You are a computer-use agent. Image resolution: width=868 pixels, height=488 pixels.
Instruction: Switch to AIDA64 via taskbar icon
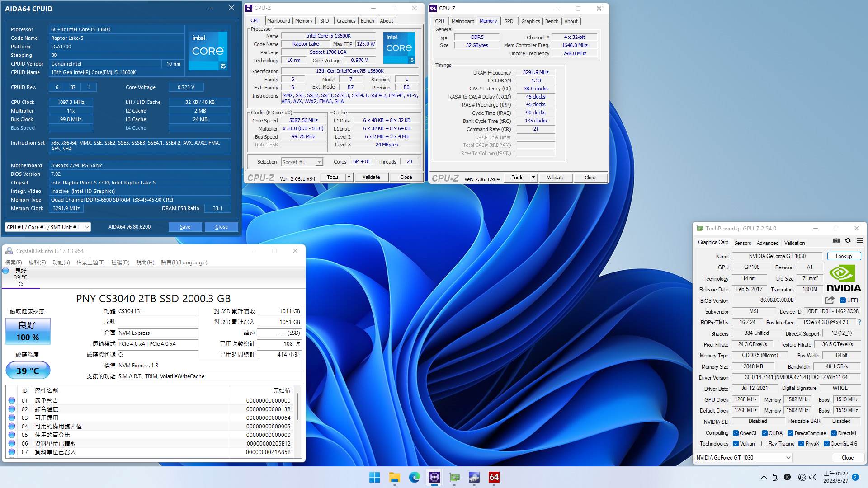[x=494, y=477]
